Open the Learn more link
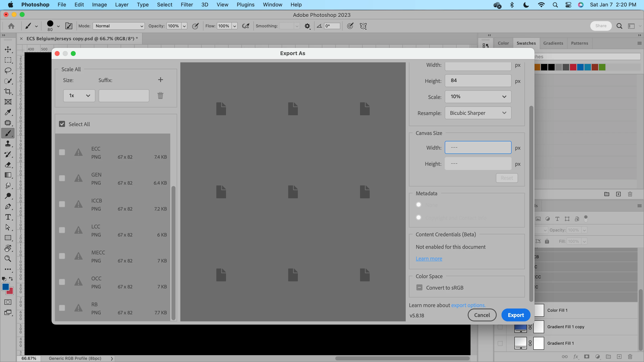 click(x=429, y=259)
